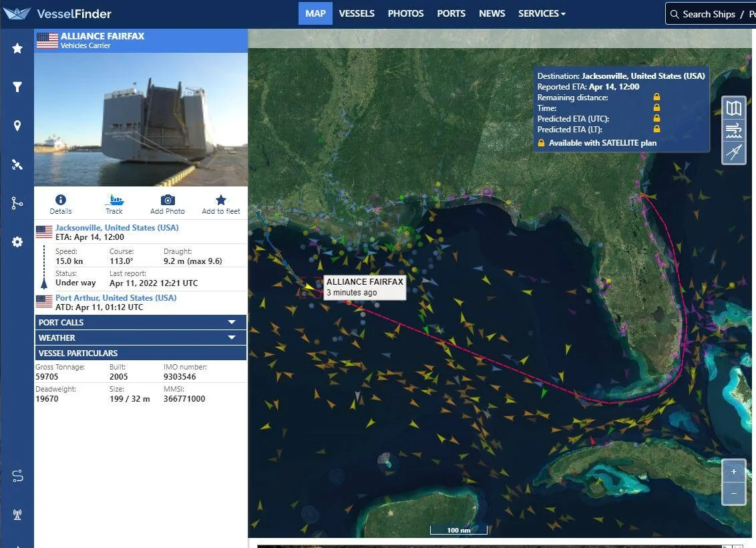Click the yellow ALLIANCE FAIRFAX ship marker
This screenshot has height=548, width=756.
pos(309,287)
